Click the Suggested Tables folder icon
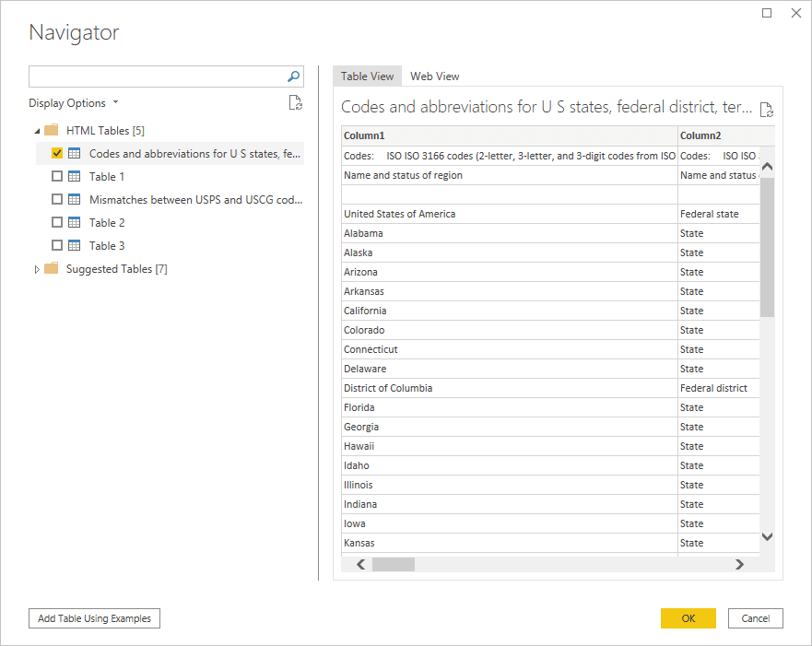 [x=52, y=269]
